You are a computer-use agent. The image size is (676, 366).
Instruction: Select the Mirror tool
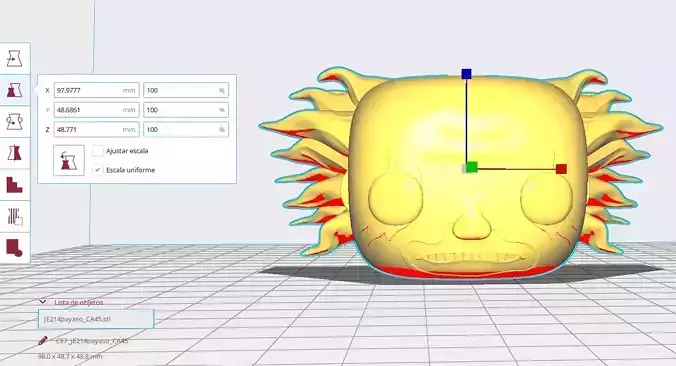[14, 153]
